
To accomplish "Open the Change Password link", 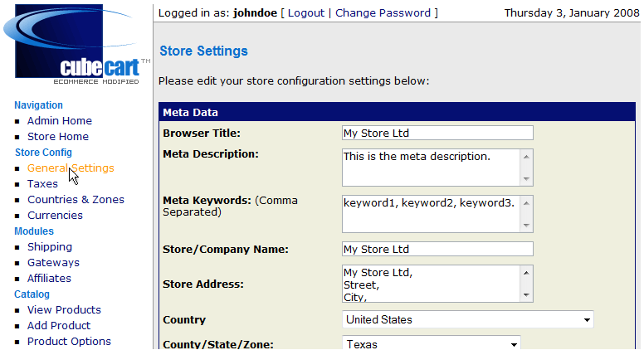I will 383,13.
